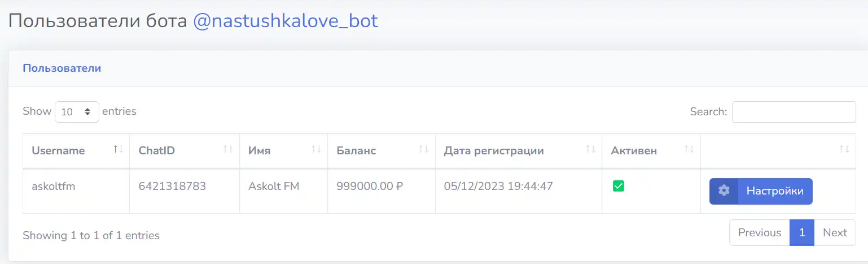The image size is (868, 264).
Task: Click the Настройки button for askoltfm
Action: point(761,191)
